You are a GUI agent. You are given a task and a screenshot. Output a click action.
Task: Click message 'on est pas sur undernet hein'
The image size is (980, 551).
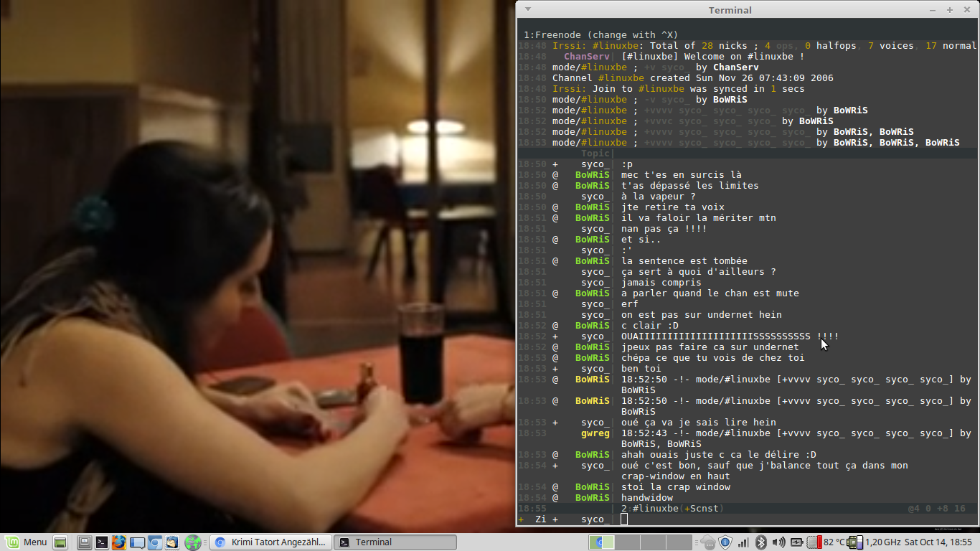click(702, 314)
